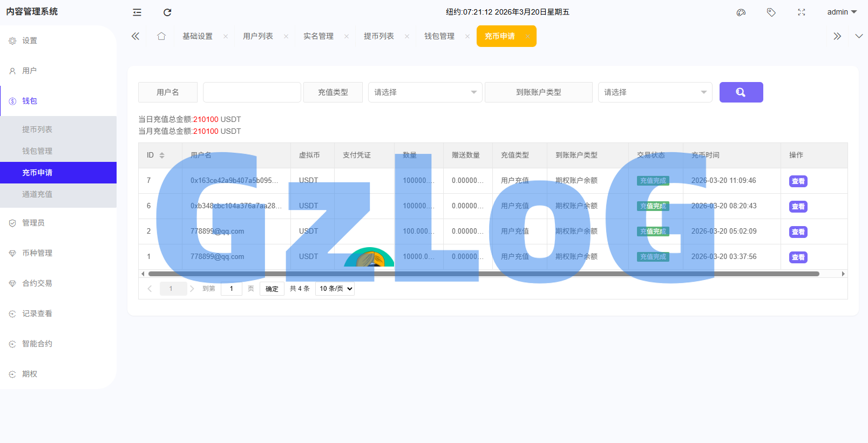Open 通道充值 in the sidebar

pyautogui.click(x=37, y=194)
